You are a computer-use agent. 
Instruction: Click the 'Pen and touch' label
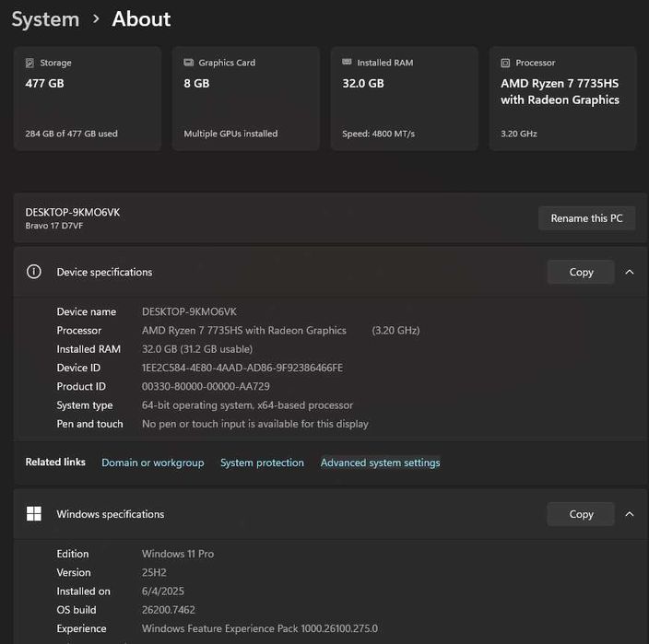(89, 424)
